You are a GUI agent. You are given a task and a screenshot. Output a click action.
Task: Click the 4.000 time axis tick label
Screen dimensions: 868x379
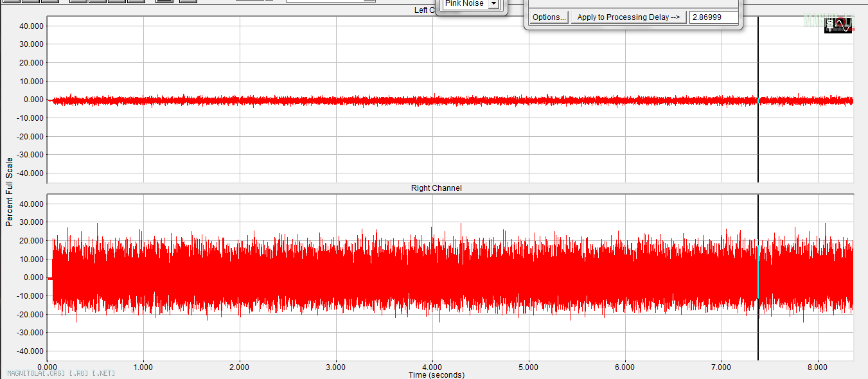click(x=432, y=367)
